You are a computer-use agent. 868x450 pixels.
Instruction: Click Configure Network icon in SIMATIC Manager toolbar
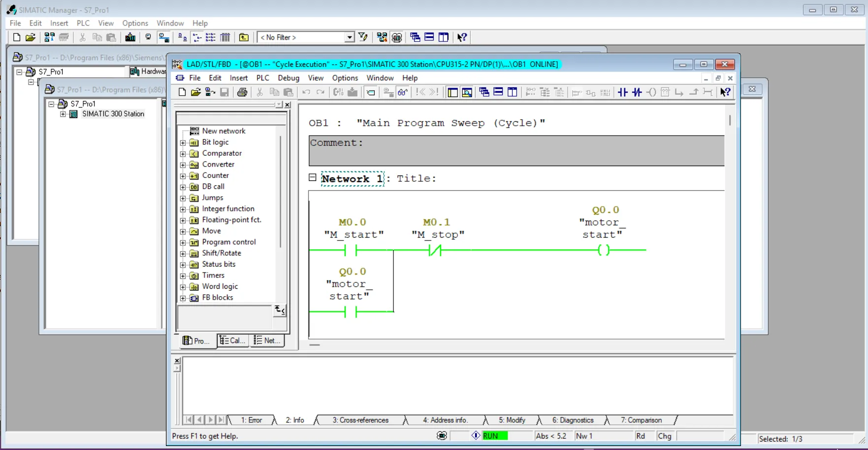point(382,37)
